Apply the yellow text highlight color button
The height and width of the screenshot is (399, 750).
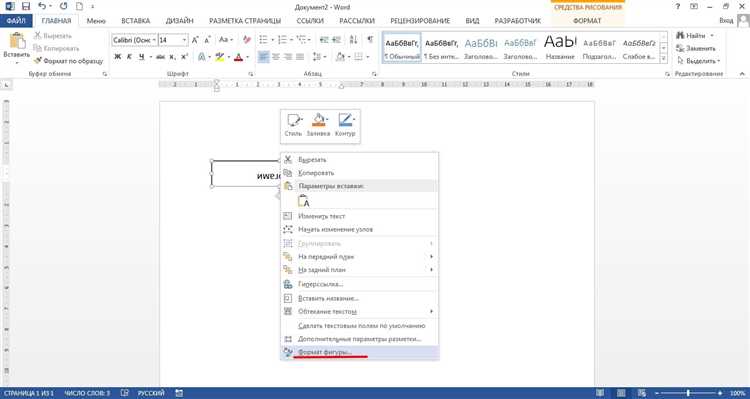pyautogui.click(x=219, y=57)
